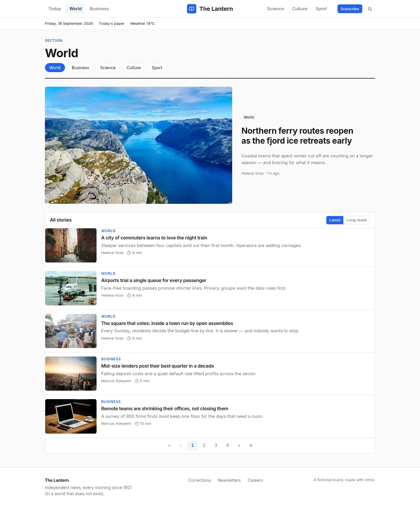
Task: Jump to last page with double-right chevron
Action: coord(251,446)
